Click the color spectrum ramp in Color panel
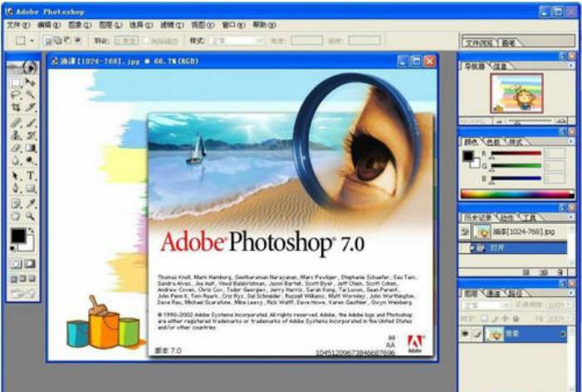 [x=517, y=194]
